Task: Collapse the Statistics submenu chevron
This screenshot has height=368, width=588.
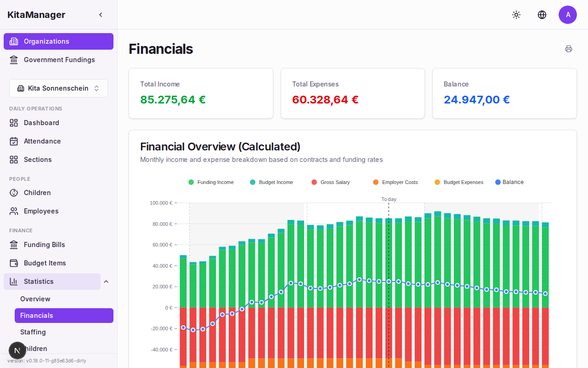Action: pyautogui.click(x=106, y=281)
